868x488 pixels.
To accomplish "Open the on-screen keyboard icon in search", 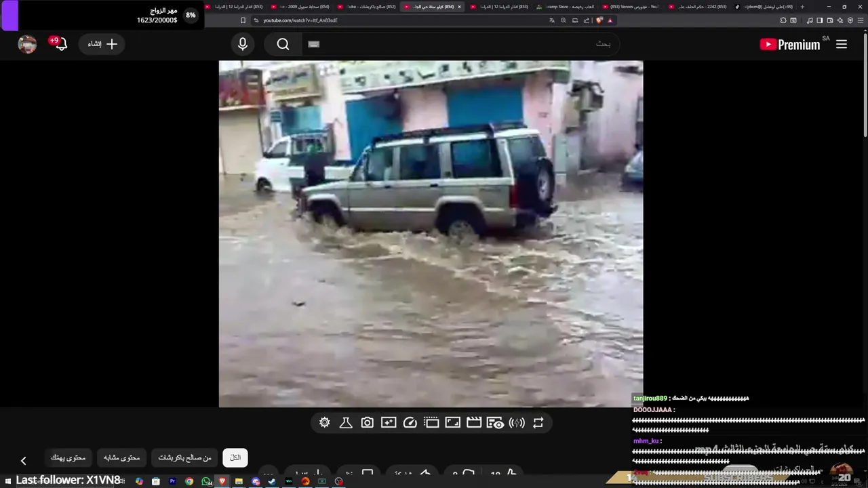I will click(x=313, y=44).
